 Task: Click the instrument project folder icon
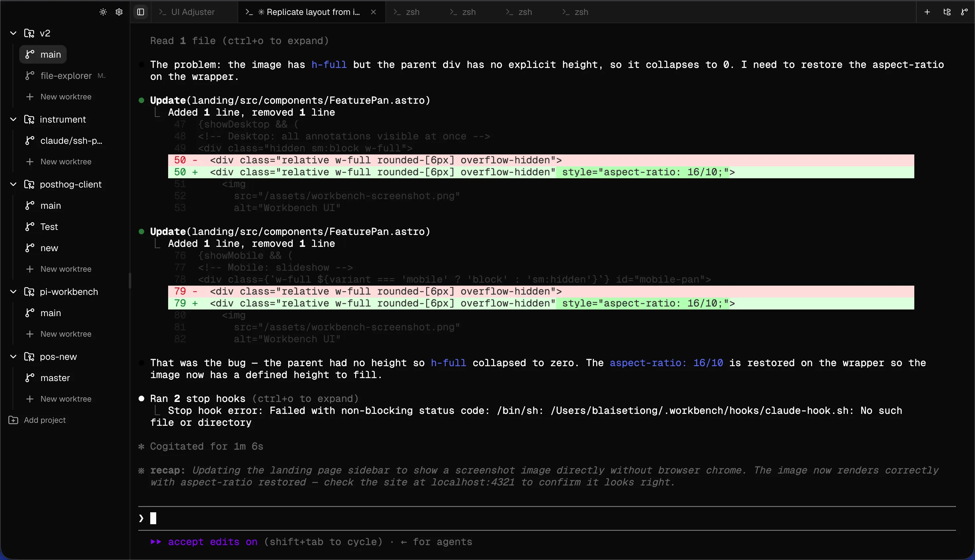(29, 119)
